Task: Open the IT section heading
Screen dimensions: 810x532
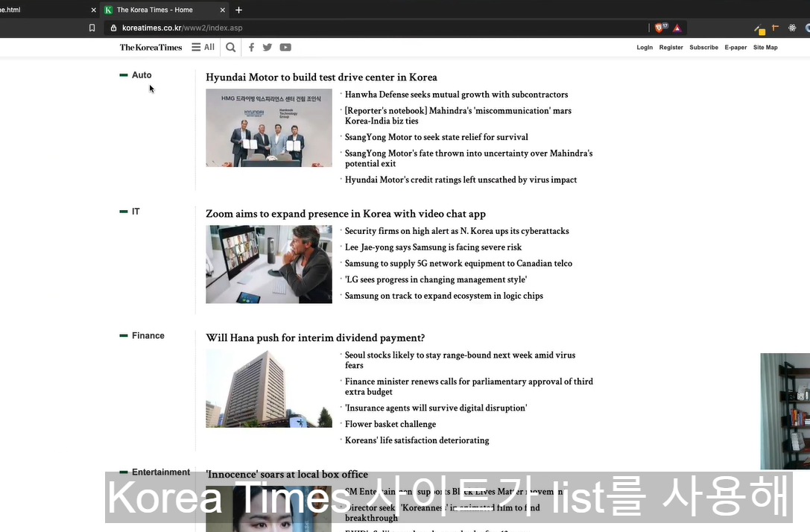Action: point(136,212)
